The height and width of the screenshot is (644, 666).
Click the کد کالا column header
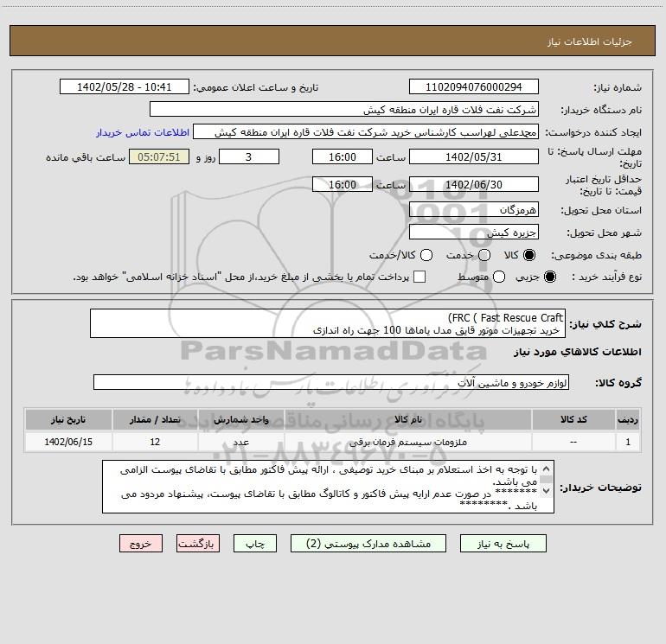point(573,419)
